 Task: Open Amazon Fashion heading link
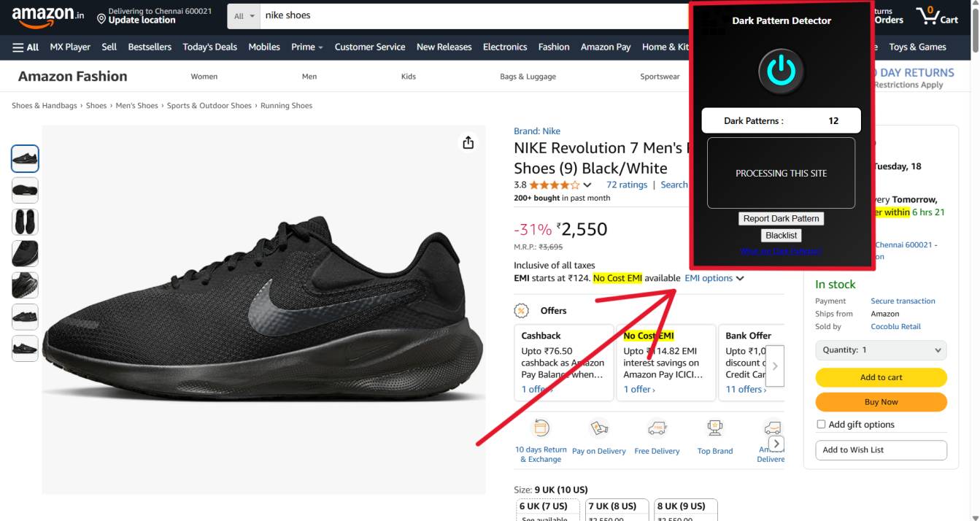point(72,76)
